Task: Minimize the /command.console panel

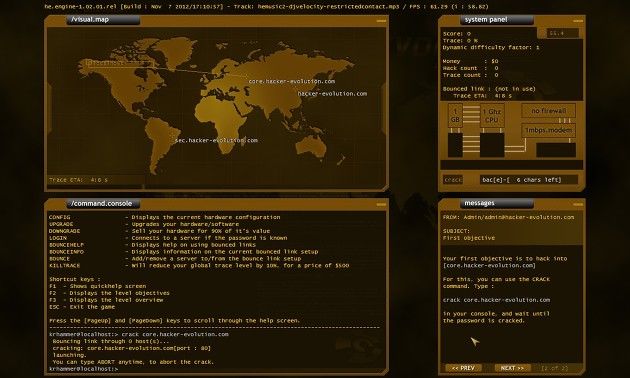Action: coord(381,204)
